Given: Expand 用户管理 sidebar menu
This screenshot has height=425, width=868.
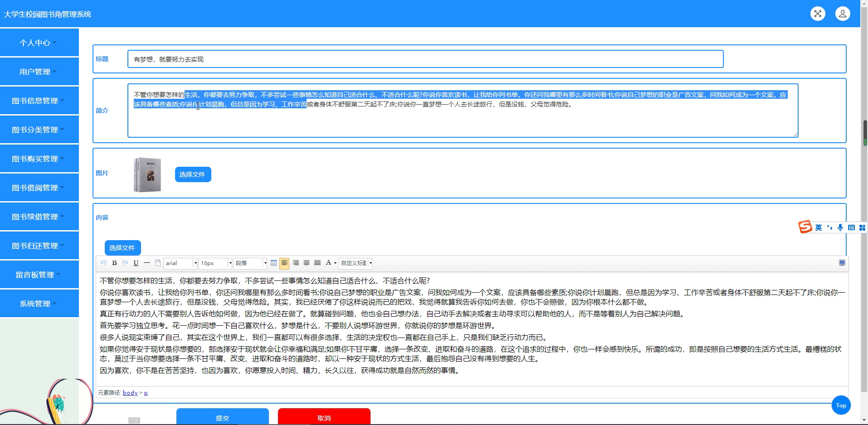Looking at the screenshot, I should pos(39,72).
